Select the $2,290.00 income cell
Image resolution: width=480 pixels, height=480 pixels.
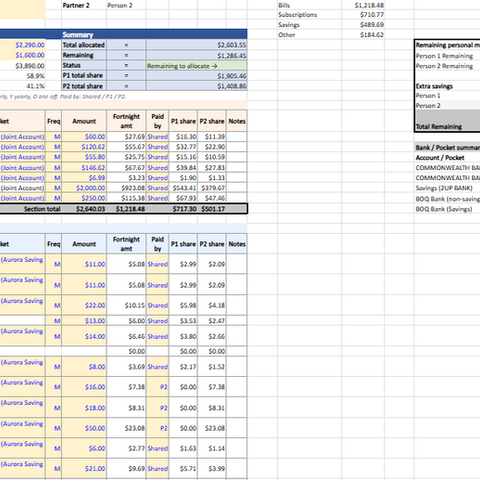[x=23, y=45]
